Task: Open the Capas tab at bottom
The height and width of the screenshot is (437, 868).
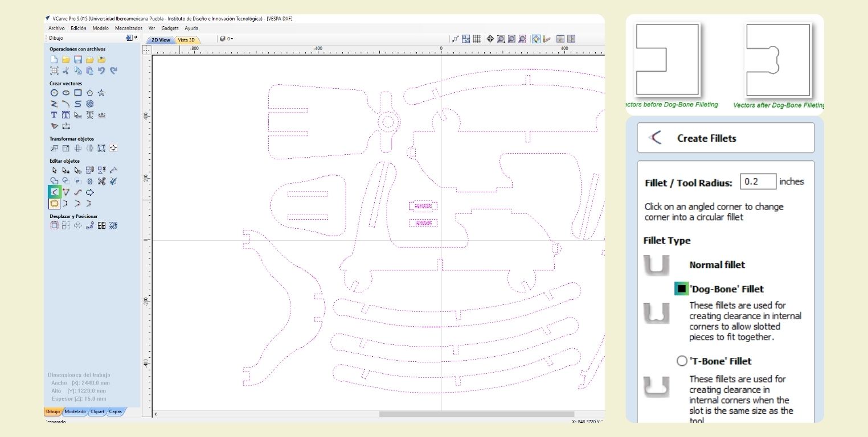Action: [x=116, y=411]
